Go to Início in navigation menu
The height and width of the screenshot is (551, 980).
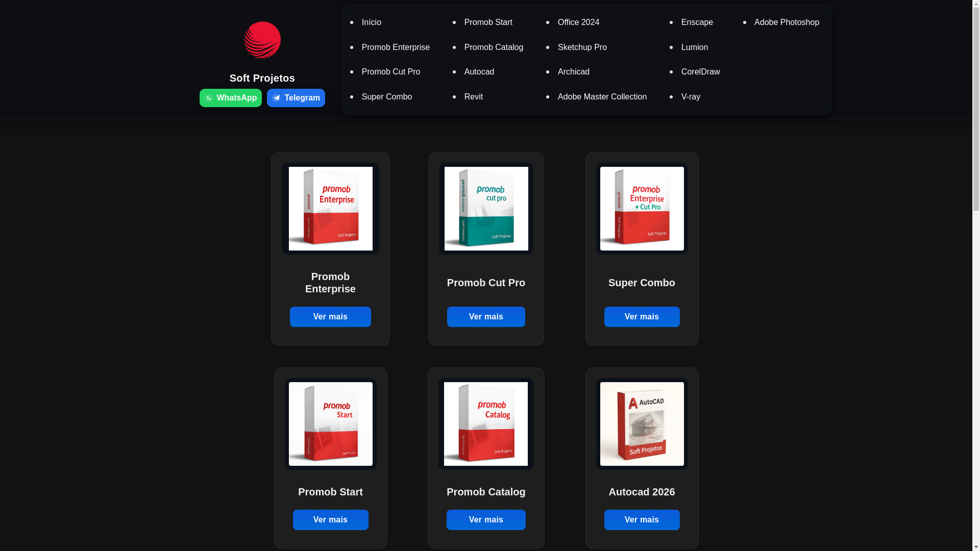(372, 22)
